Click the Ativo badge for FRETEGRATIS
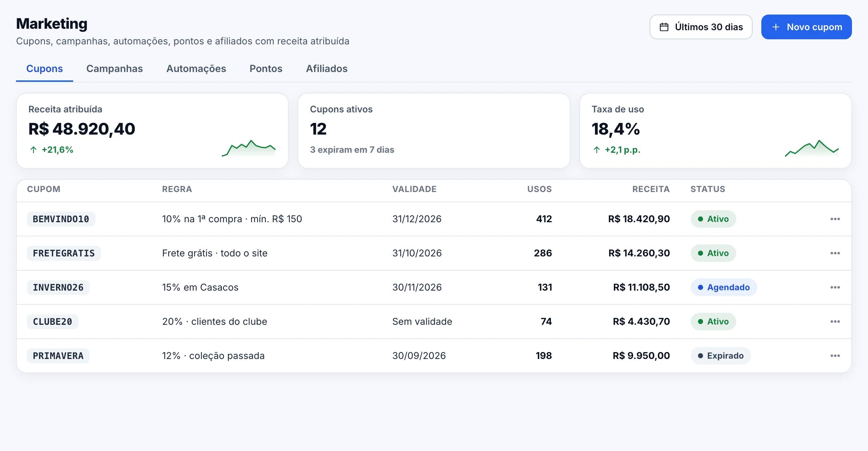Image resolution: width=868 pixels, height=451 pixels. coord(713,253)
